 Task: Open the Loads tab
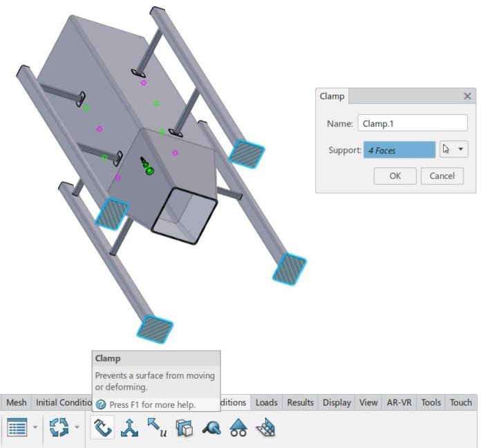[267, 402]
